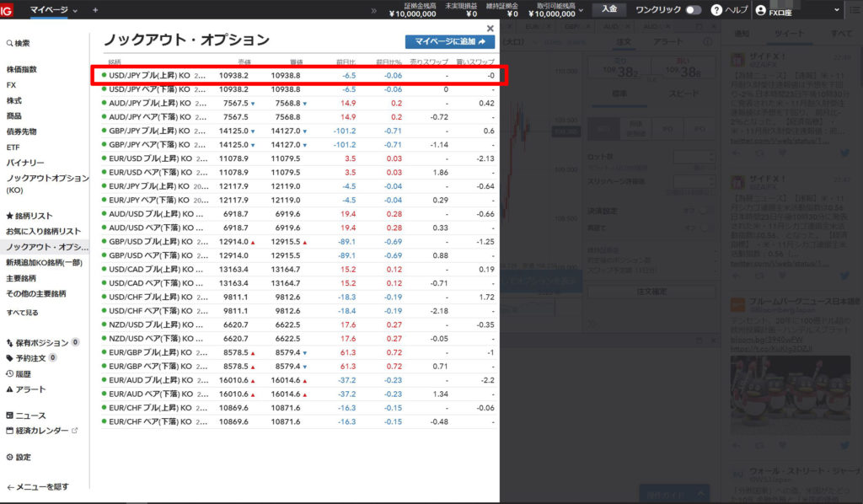Open ノックアウトオプション(KO) category in sidebar
863x504 pixels.
(47, 184)
